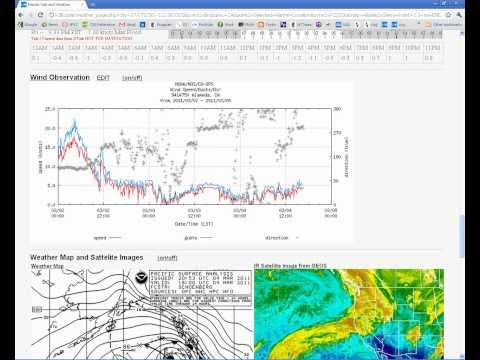480x360 pixels.
Task: Open the IR satellite image from GEOS
Action: point(349,314)
